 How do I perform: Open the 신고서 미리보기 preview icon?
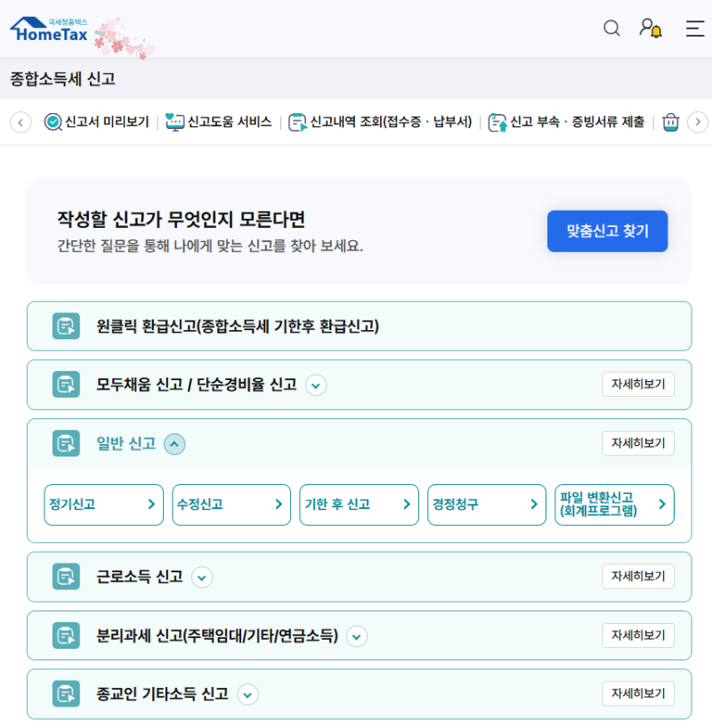pos(52,123)
